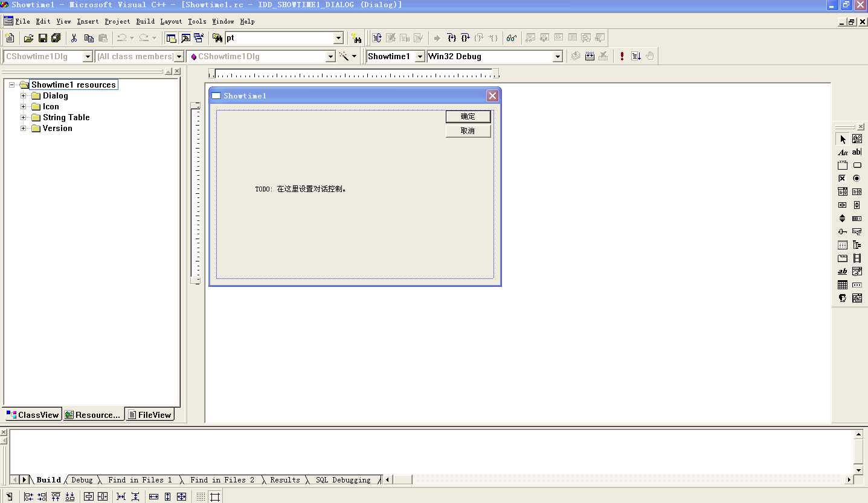Select the Date Time Picker control tool
The width and height of the screenshot is (868, 503).
coord(857,272)
